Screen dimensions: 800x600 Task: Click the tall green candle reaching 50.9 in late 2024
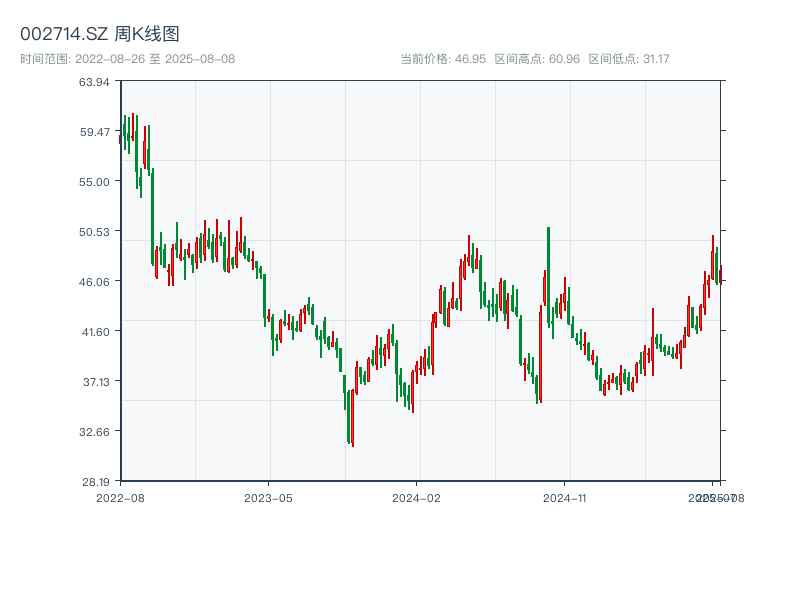pyautogui.click(x=548, y=276)
